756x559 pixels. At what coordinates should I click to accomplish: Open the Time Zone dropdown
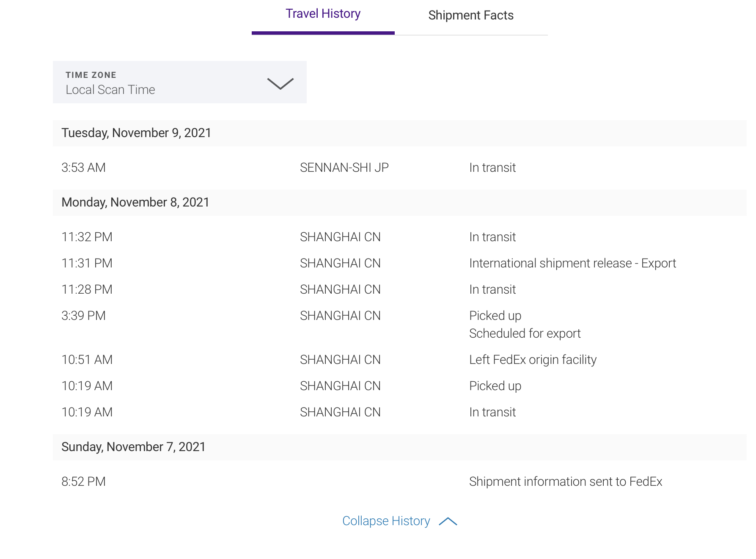(179, 82)
